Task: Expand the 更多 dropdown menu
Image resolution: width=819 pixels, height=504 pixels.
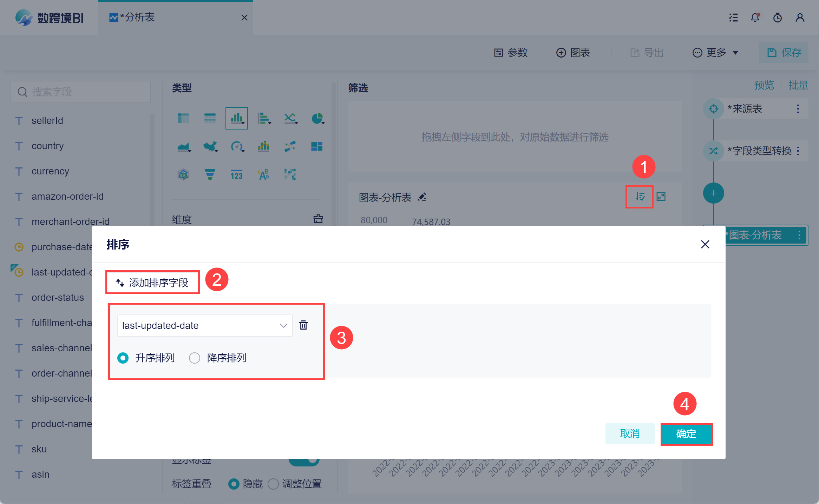Action: click(715, 53)
